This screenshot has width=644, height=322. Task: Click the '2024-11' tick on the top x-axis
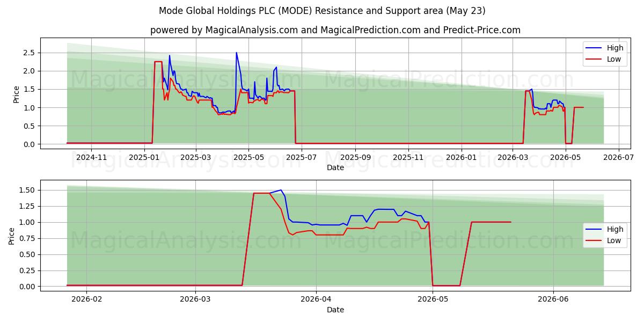[91, 157]
